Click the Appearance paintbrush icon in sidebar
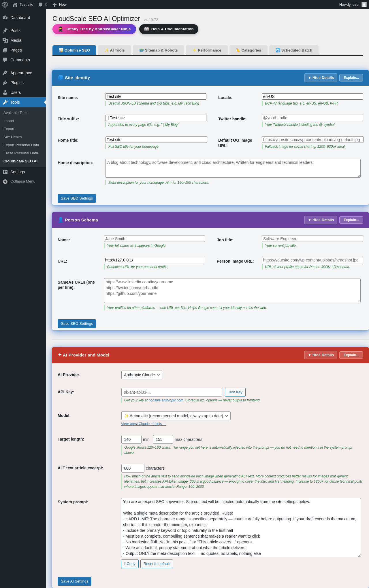Screen dimensions: 369x588 tap(5, 73)
